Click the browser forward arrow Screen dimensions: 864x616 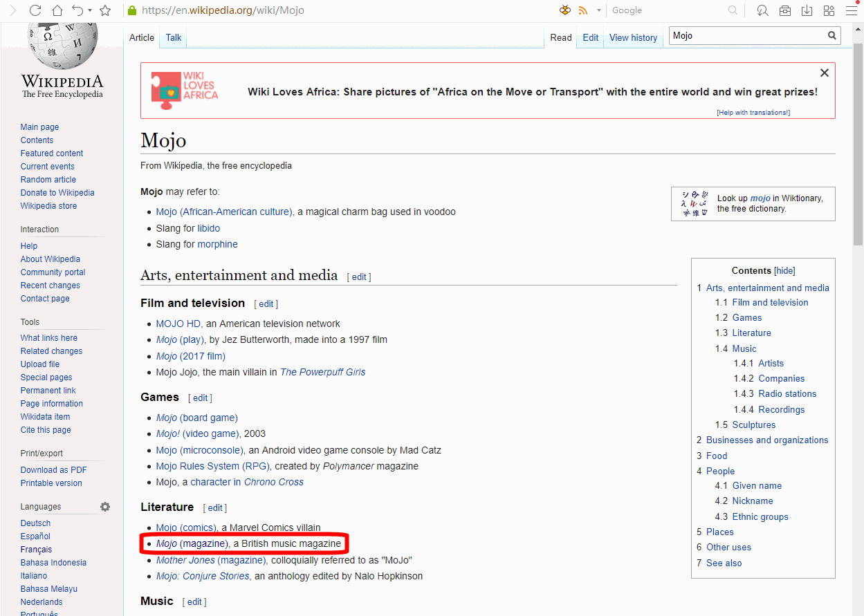(x=12, y=10)
